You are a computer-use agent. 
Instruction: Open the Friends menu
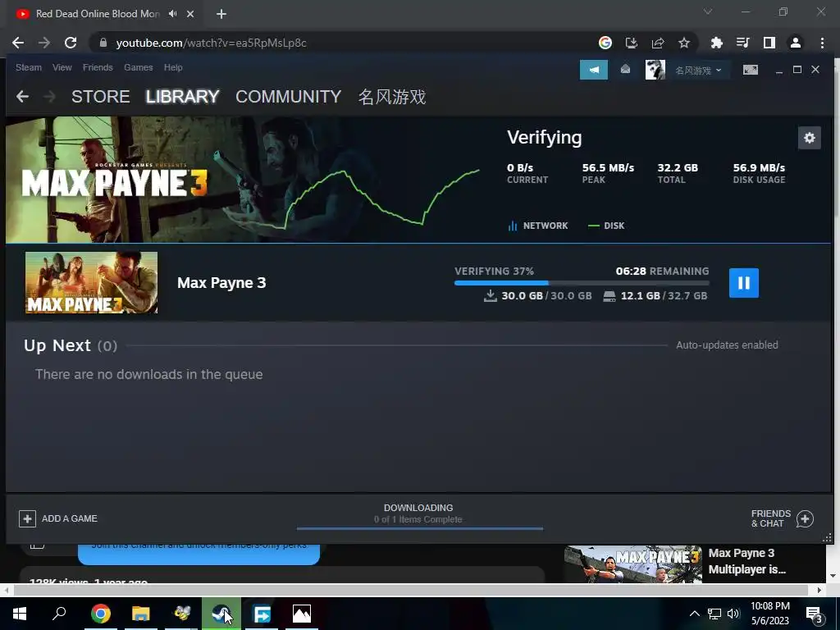(x=98, y=67)
